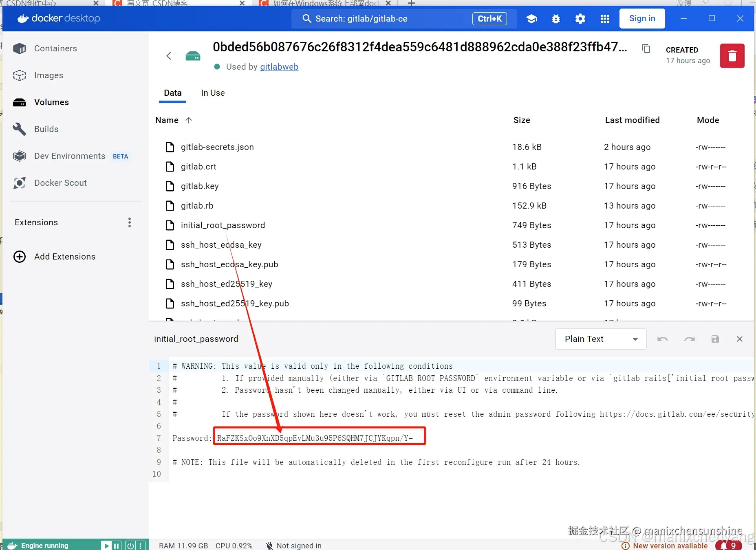Screen dimensions: 756x550
Task: Start Docker engine play button
Action: (107, 546)
